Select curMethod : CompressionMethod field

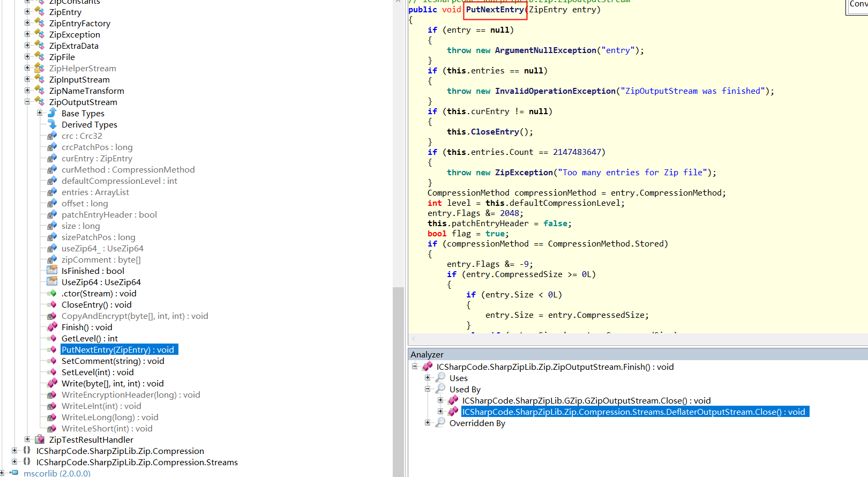click(128, 169)
